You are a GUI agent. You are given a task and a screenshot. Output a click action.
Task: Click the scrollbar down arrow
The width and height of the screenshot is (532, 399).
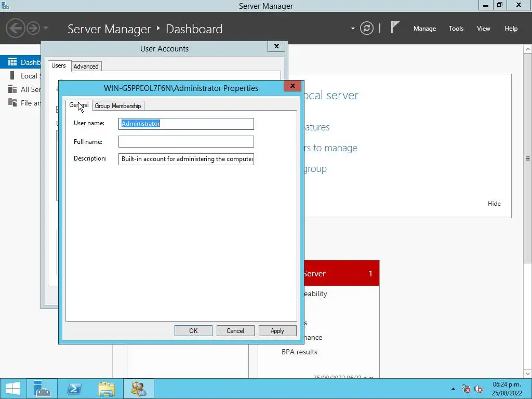point(528,374)
